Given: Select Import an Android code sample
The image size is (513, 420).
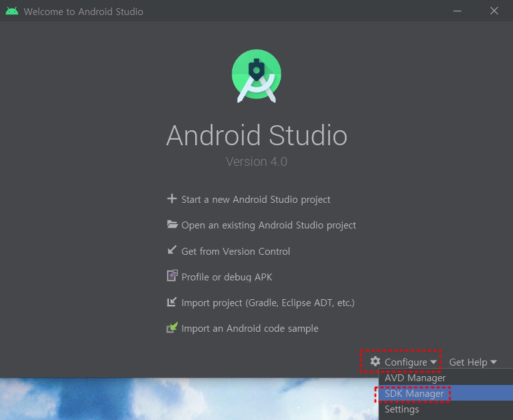Looking at the screenshot, I should 250,329.
